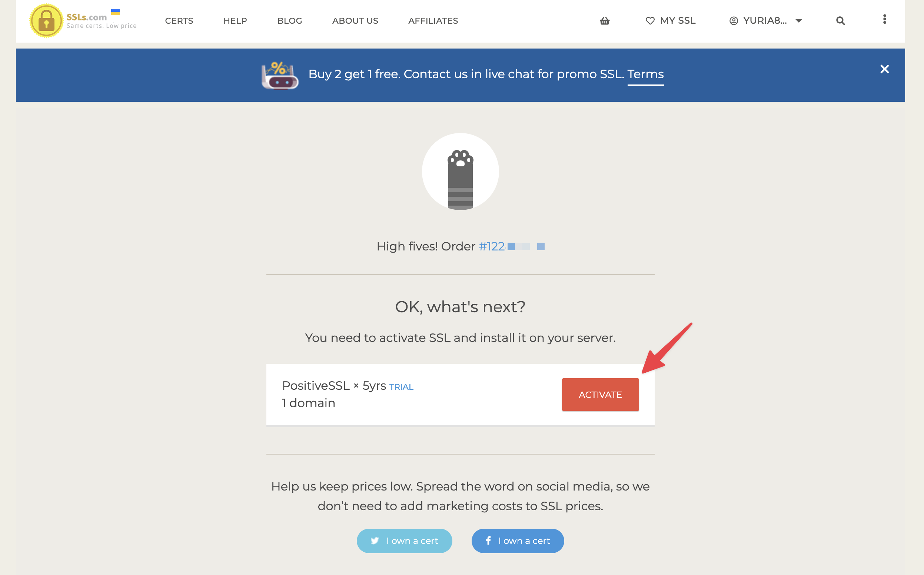The image size is (924, 575).
Task: Open the promo Terms link
Action: (646, 74)
